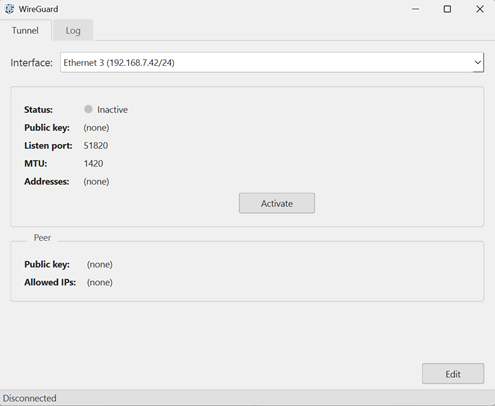Click the Addresses label

tap(47, 182)
